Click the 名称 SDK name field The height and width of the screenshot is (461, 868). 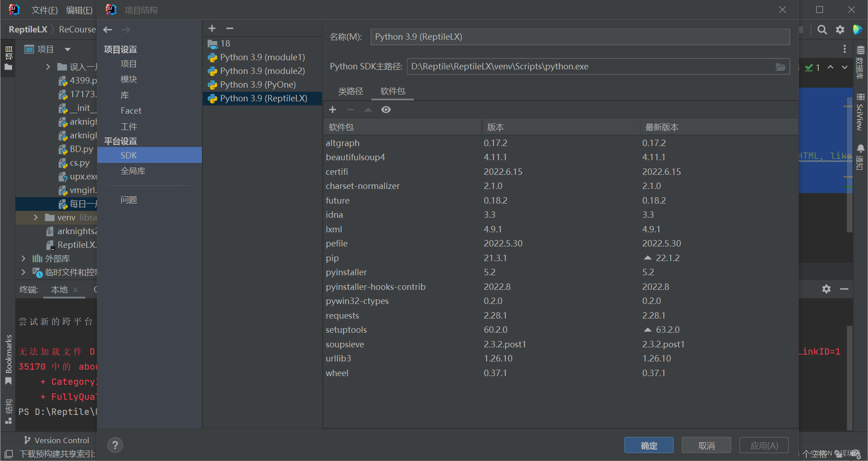[580, 37]
